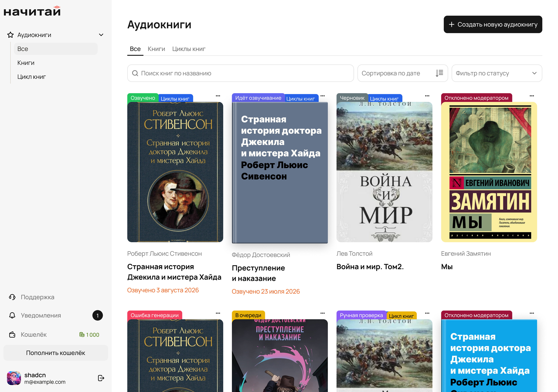This screenshot has height=392, width=558.
Task: Click the Черновик status badge
Action: click(x=352, y=98)
